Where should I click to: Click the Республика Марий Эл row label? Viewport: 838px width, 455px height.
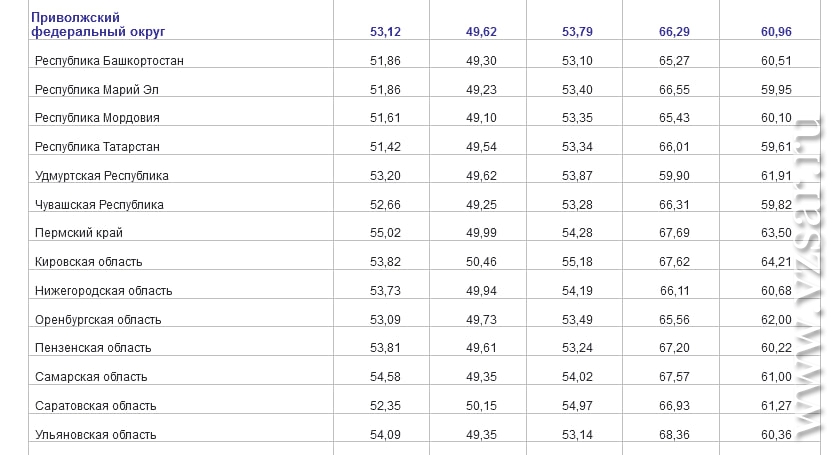coord(97,90)
